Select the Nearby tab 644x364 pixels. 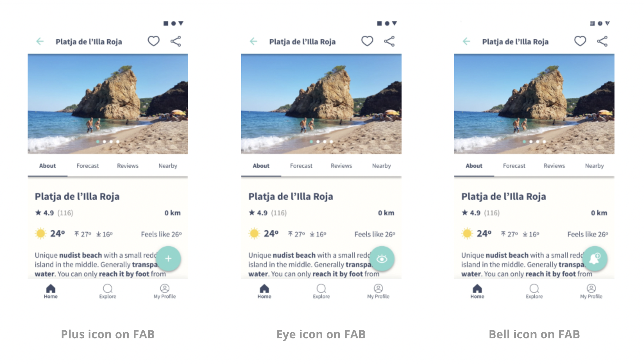(167, 166)
